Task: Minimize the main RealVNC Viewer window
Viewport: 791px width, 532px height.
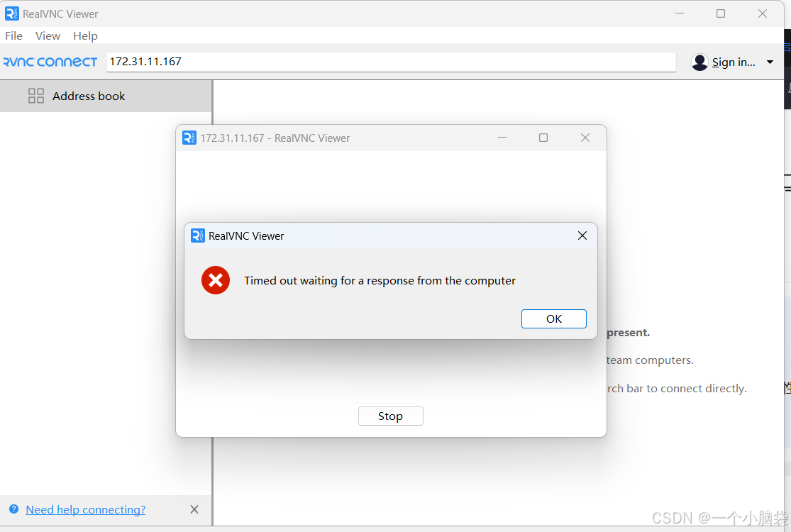Action: pos(680,13)
